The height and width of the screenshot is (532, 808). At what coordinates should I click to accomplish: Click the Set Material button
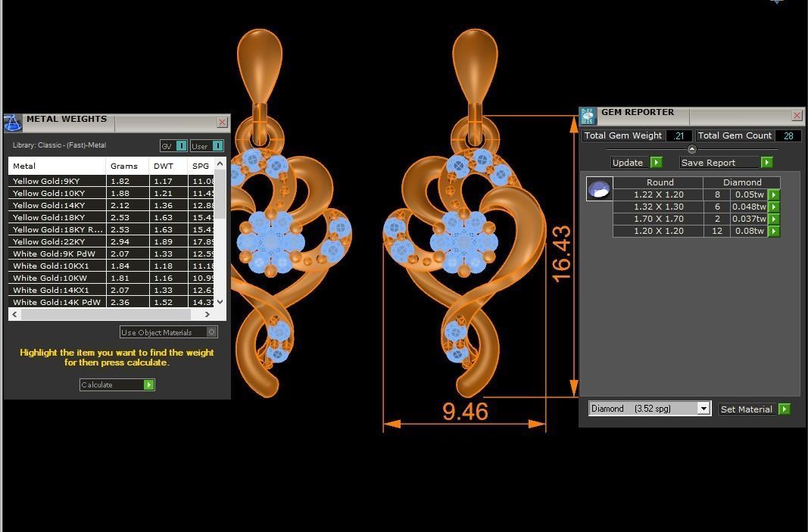[754, 409]
